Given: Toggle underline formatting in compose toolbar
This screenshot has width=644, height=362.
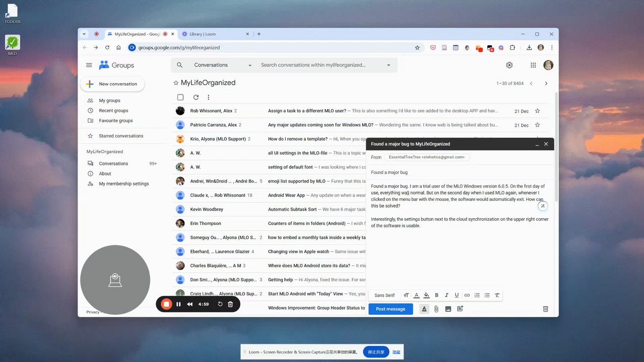Looking at the screenshot, I should pyautogui.click(x=457, y=295).
